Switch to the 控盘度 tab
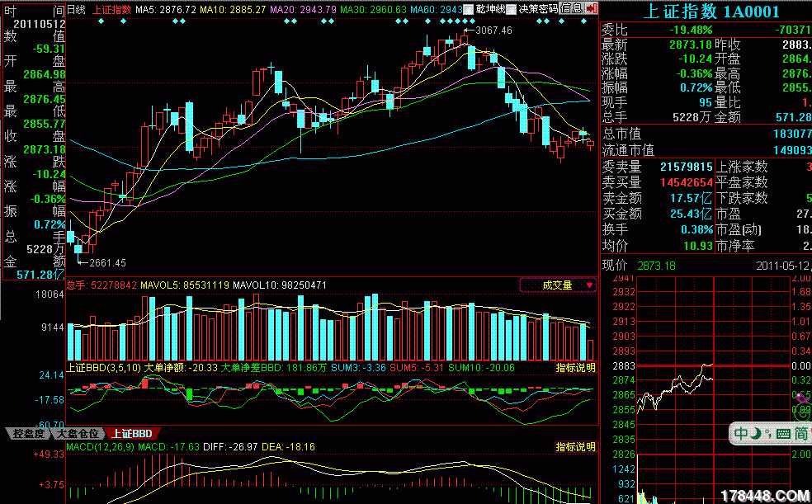 point(28,433)
